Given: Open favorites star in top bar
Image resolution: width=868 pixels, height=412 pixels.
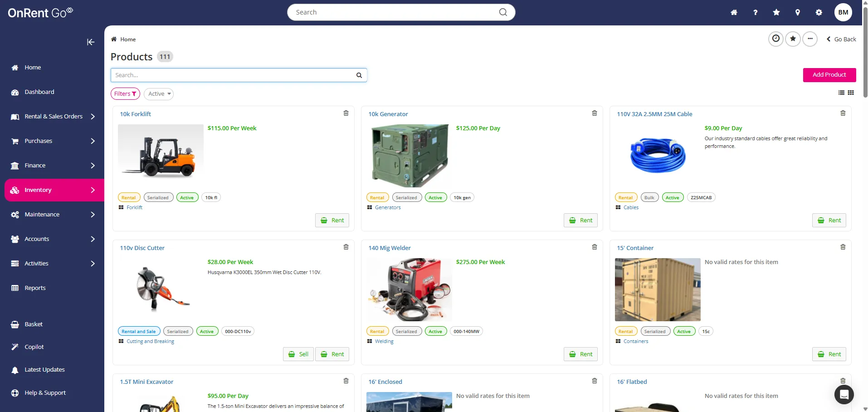Looking at the screenshot, I should point(776,12).
